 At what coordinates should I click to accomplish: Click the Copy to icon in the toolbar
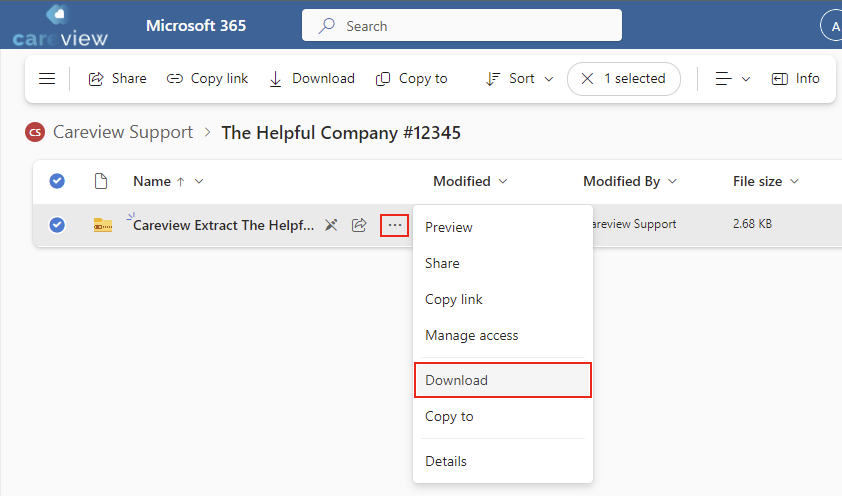click(x=383, y=79)
